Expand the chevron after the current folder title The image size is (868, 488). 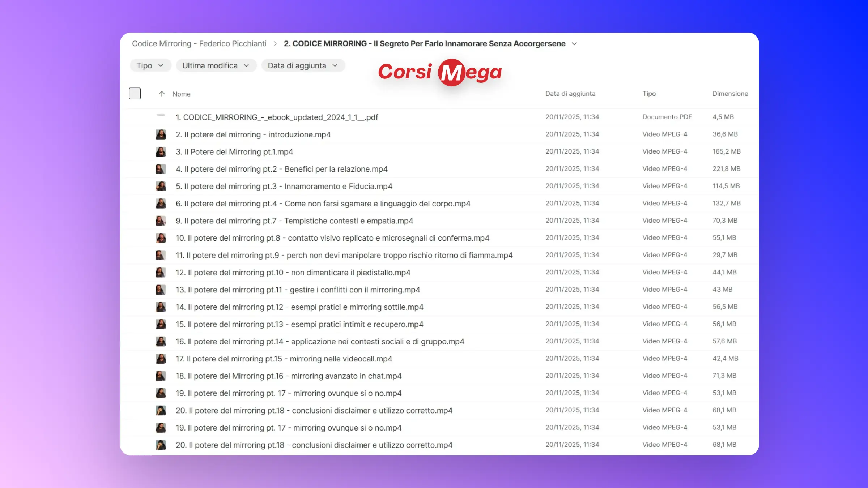coord(574,44)
